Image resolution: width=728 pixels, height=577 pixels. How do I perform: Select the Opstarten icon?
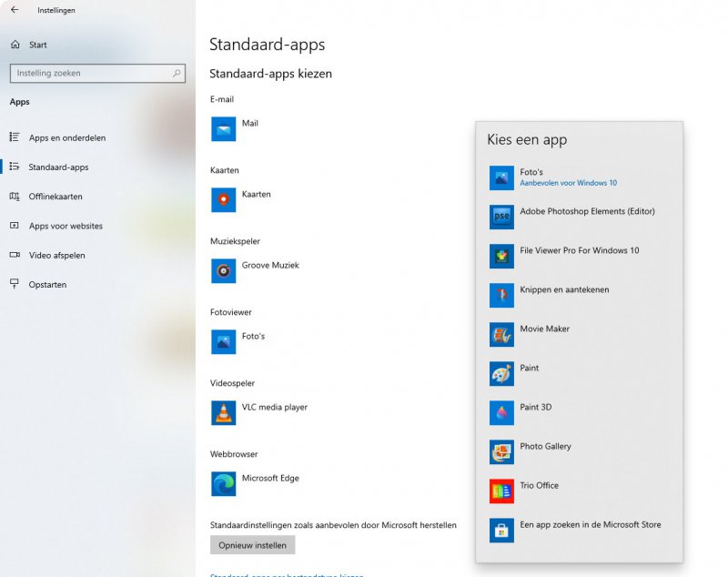(x=15, y=284)
